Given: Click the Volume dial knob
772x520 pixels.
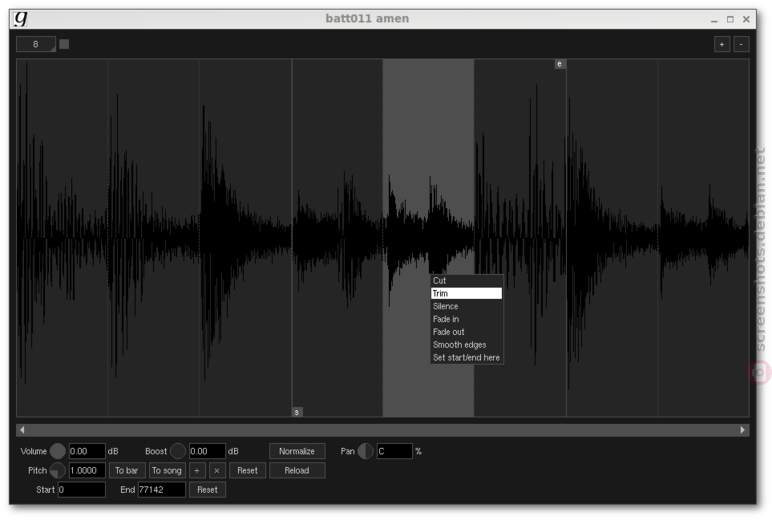Looking at the screenshot, I should coord(58,451).
